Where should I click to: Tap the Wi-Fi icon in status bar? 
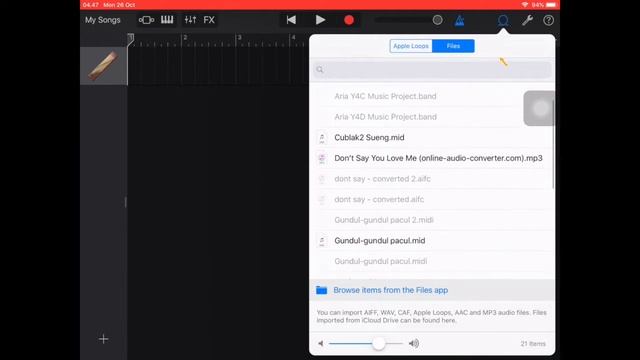(524, 5)
